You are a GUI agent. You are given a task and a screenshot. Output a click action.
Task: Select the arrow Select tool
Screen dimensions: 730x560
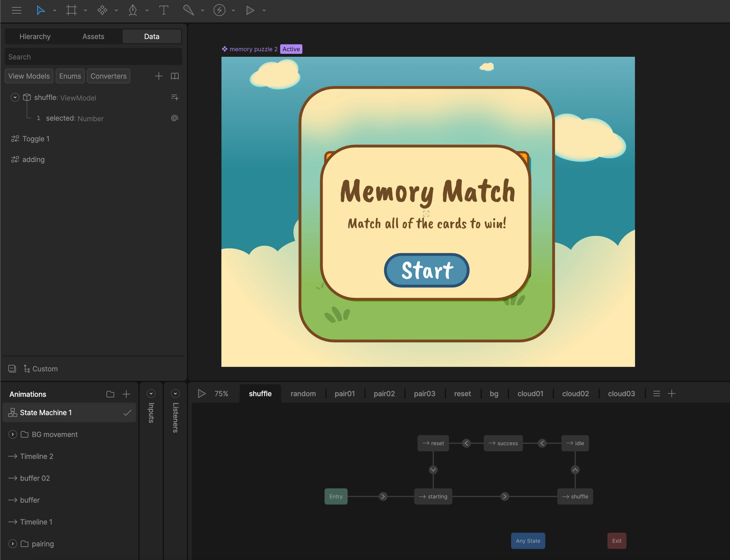click(40, 10)
